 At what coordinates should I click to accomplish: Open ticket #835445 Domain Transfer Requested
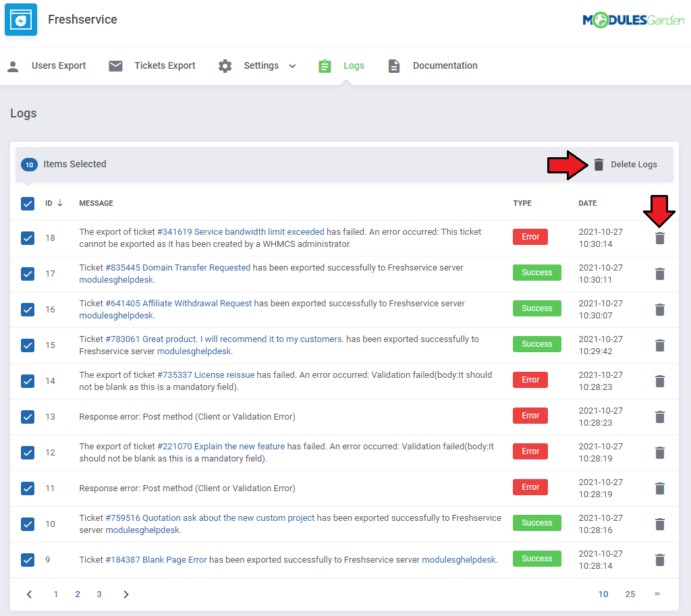(177, 267)
